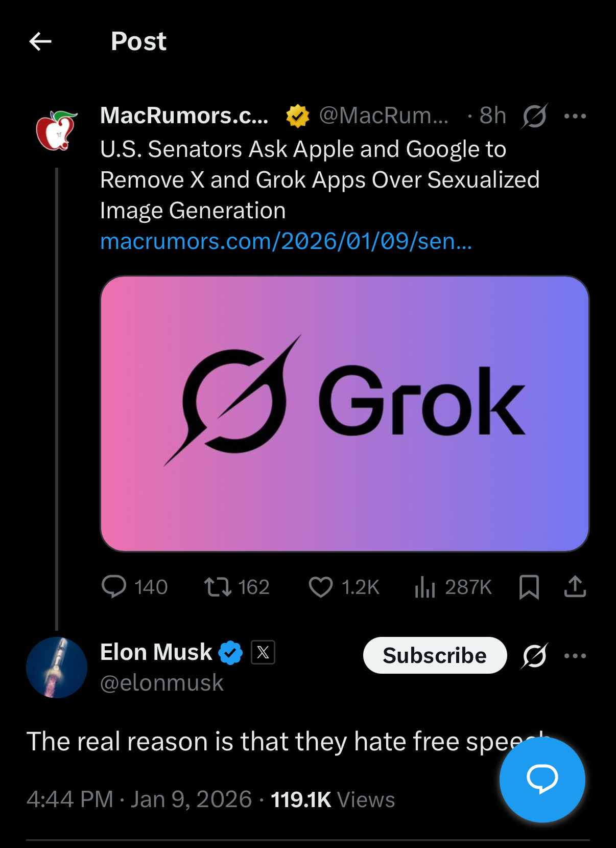This screenshot has width=616, height=848.
Task: Open more options for Elon Musk post
Action: (x=575, y=655)
